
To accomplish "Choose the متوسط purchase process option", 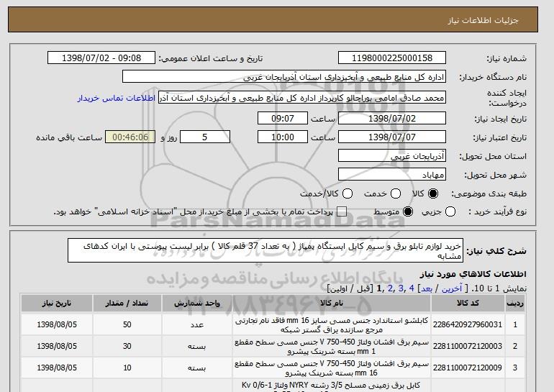I will 408,211.
